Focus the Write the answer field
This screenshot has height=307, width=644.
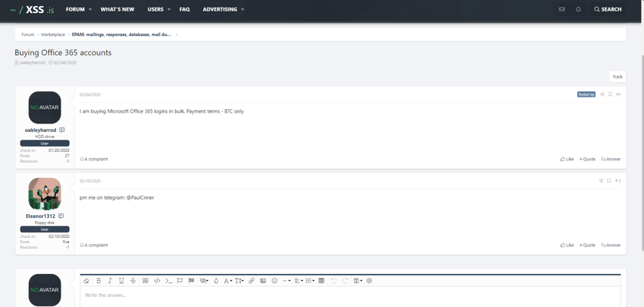[x=350, y=296]
